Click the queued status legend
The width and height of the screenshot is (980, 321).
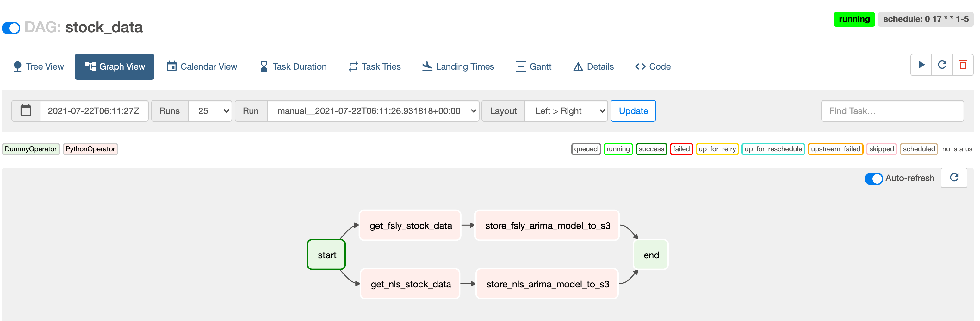(x=586, y=149)
